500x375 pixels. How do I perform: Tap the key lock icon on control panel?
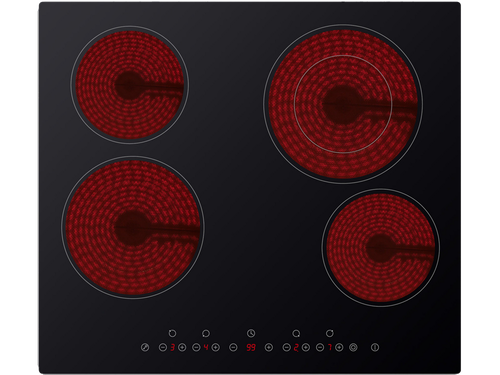(145, 347)
